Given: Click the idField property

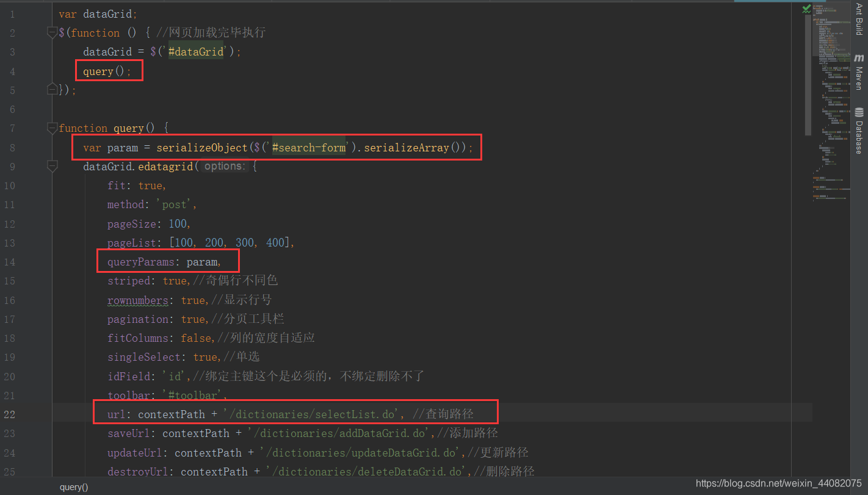Looking at the screenshot, I should click(x=129, y=377).
